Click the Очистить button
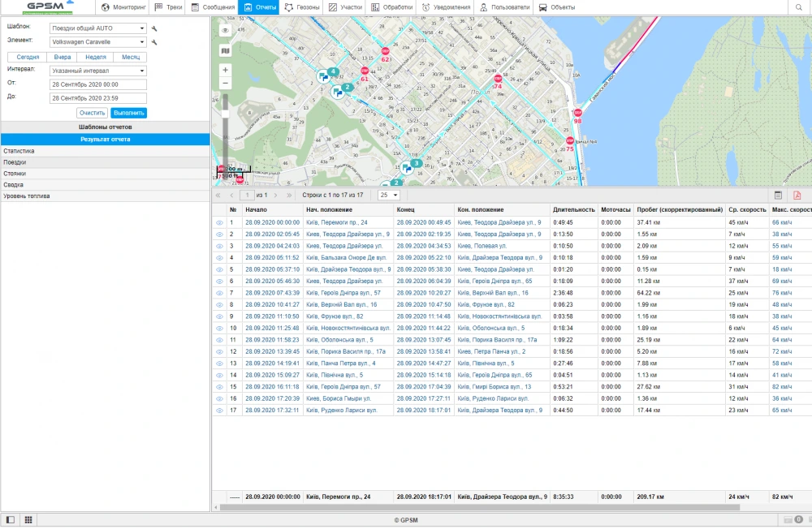The image size is (812, 529). coord(93,113)
